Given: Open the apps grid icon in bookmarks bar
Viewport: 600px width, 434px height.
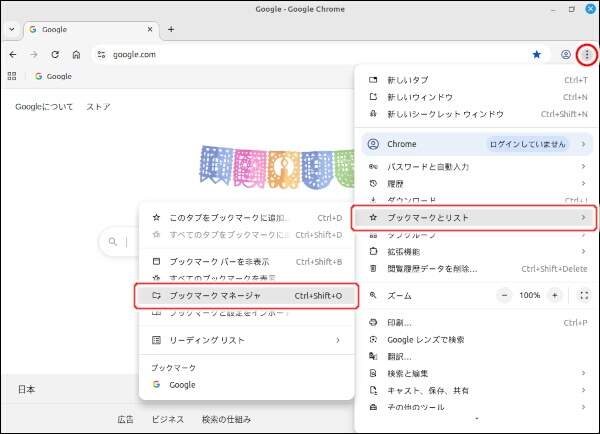Looking at the screenshot, I should pyautogui.click(x=12, y=76).
